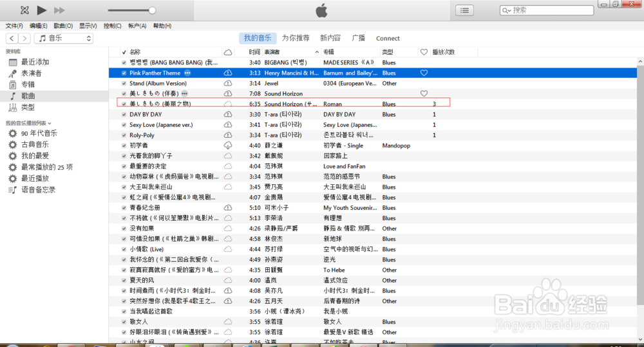Sort by the cloud status column header

tap(228, 52)
